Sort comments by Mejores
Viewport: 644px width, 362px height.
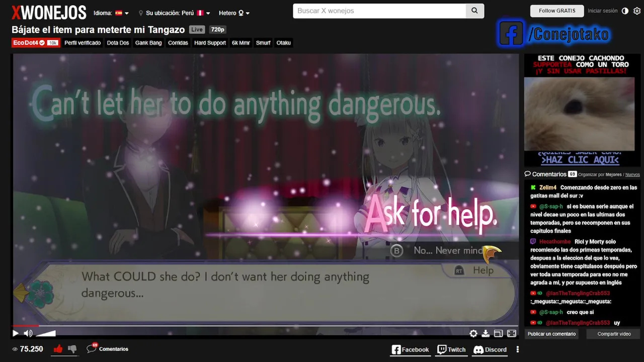(613, 174)
